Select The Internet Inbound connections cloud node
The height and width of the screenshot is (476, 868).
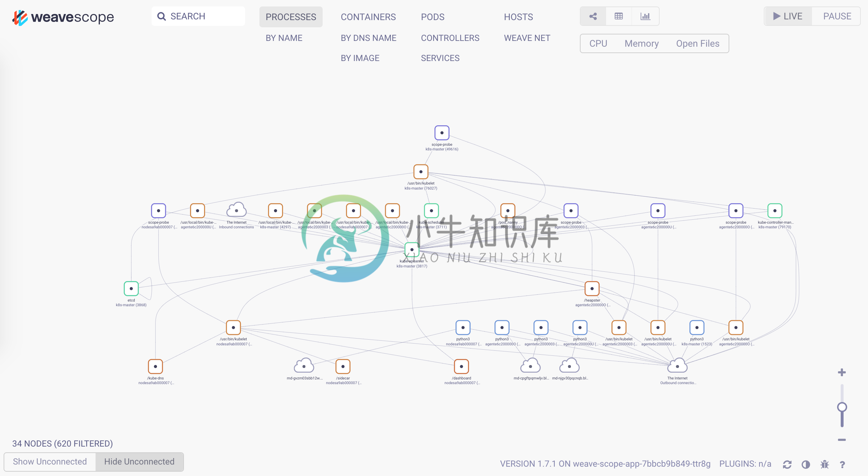click(x=236, y=210)
